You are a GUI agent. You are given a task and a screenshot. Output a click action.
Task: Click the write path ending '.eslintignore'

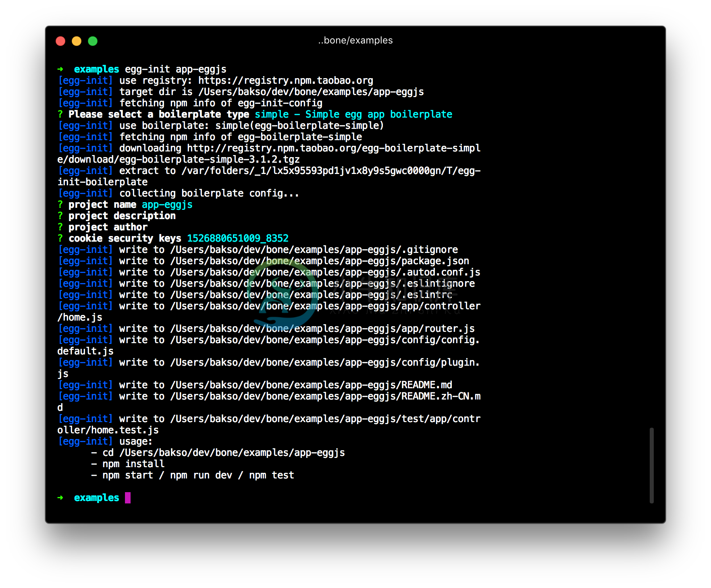tap(322, 284)
